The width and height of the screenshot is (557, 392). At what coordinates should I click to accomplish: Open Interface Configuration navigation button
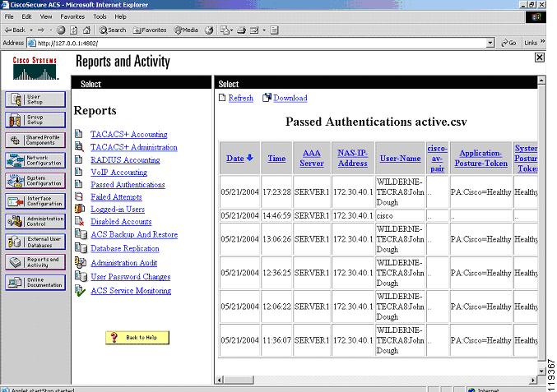pos(35,201)
